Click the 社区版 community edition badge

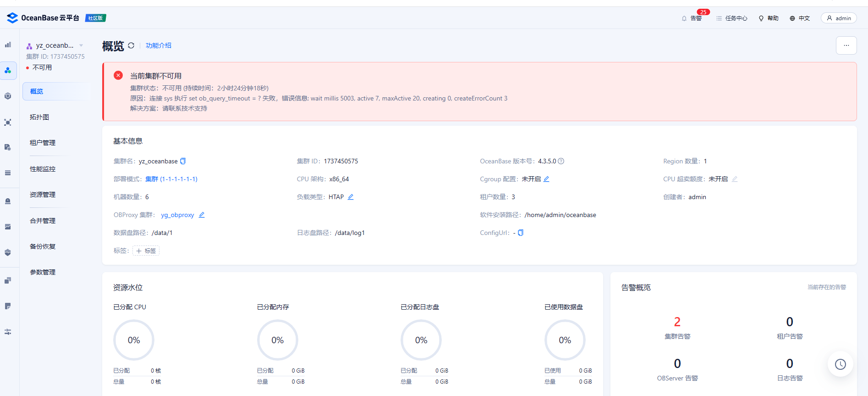(x=96, y=18)
